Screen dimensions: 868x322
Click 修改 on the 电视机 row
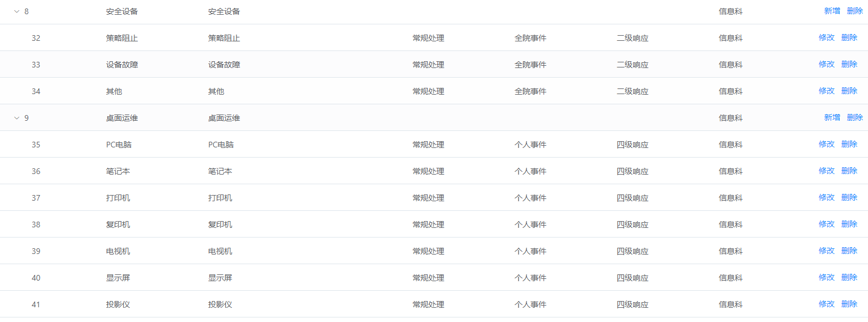point(826,251)
